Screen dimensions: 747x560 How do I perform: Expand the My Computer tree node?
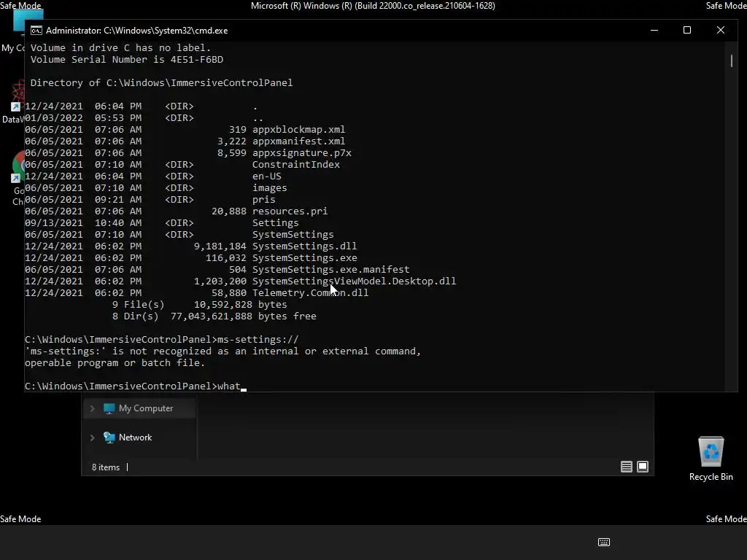93,408
